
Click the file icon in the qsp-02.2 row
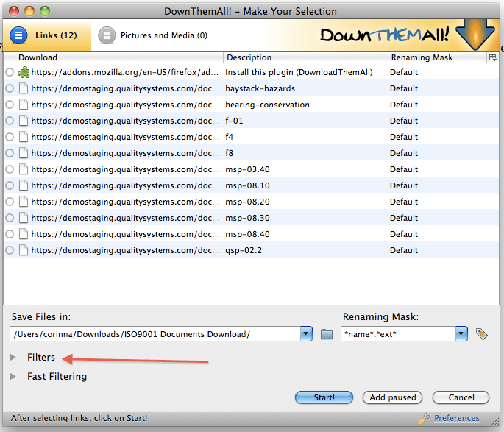click(24, 250)
